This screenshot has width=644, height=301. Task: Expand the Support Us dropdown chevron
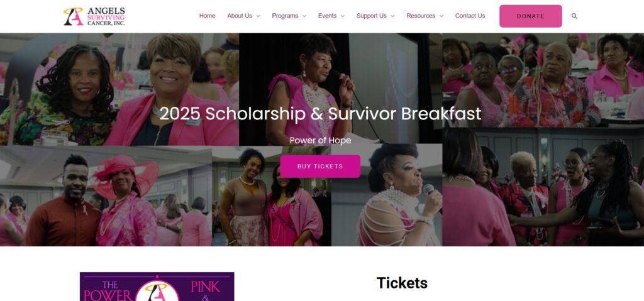[x=392, y=16]
